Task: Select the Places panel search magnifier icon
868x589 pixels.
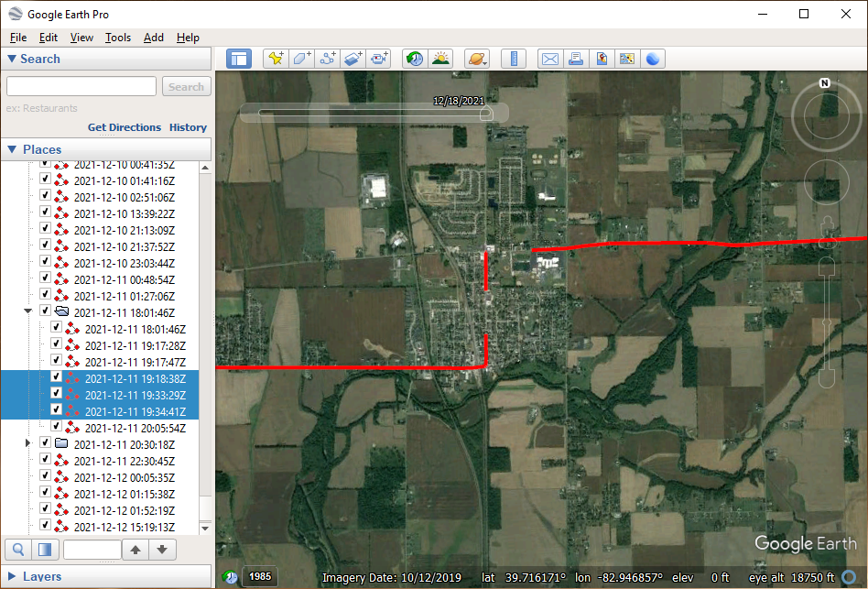Action: click(18, 550)
